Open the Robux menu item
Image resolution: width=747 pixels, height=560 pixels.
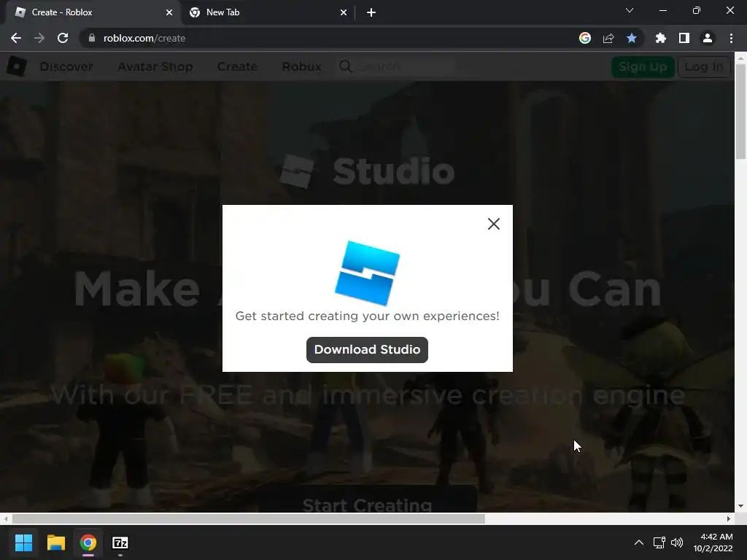coord(301,66)
